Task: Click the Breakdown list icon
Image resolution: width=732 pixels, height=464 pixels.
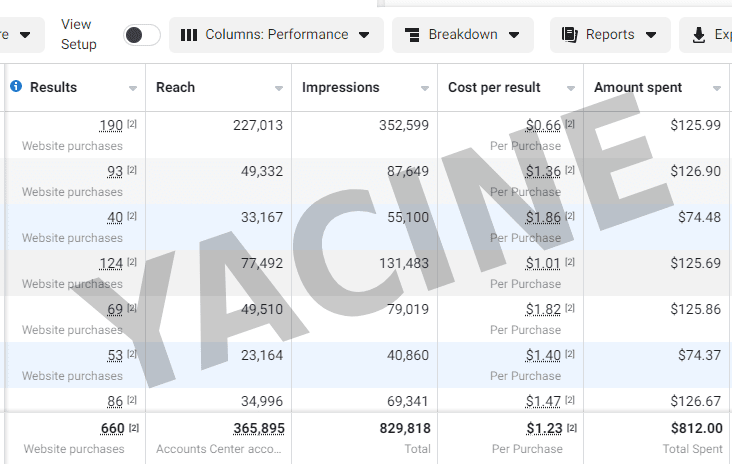Action: click(x=412, y=35)
